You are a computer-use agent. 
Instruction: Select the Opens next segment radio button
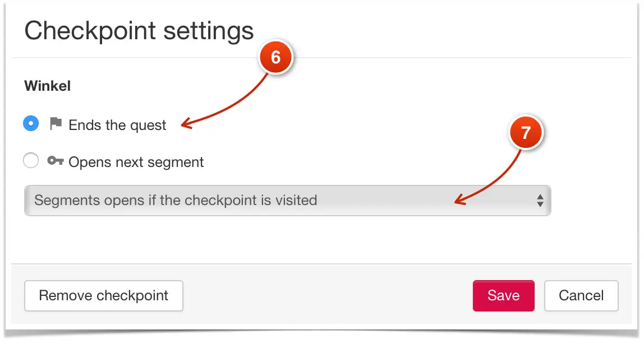pos(31,160)
